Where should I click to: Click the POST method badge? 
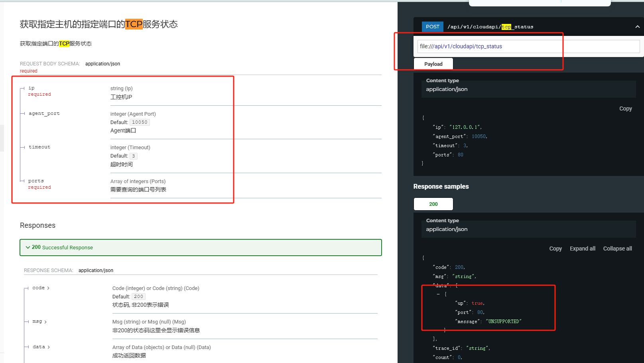[432, 27]
